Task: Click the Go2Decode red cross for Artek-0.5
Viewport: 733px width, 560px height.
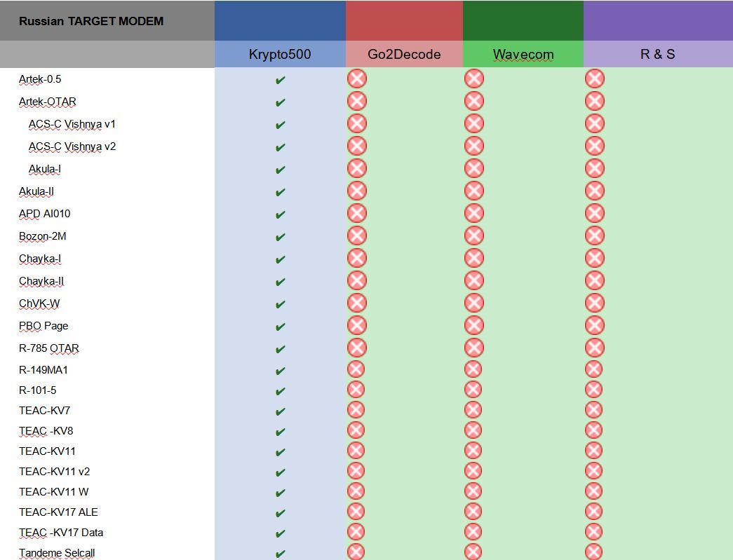Action: point(357,78)
